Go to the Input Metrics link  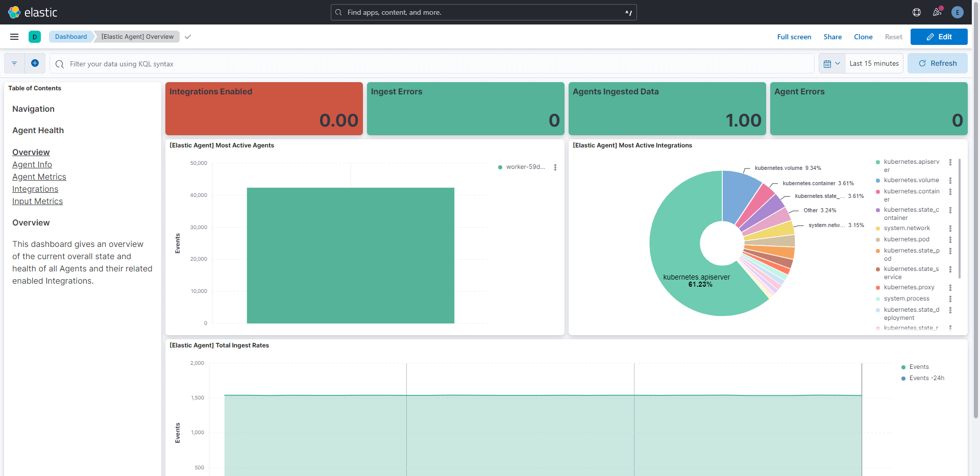38,201
